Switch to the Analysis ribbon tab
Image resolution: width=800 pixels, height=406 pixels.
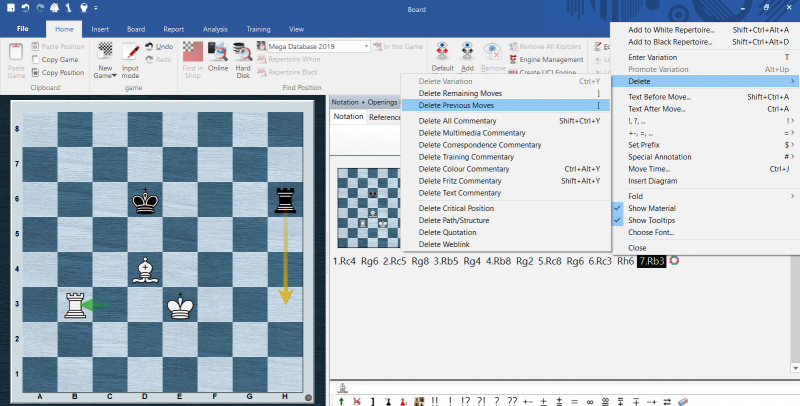215,29
